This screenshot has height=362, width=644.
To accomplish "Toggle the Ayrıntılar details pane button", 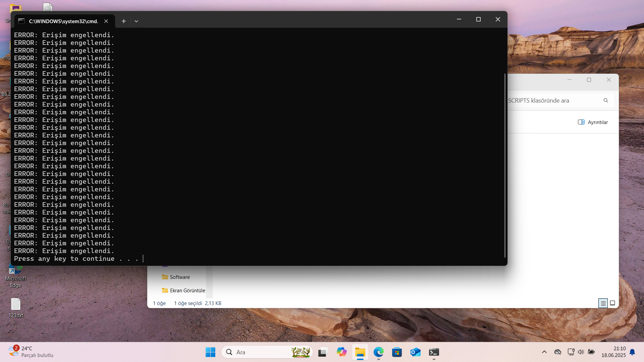I will 593,122.
